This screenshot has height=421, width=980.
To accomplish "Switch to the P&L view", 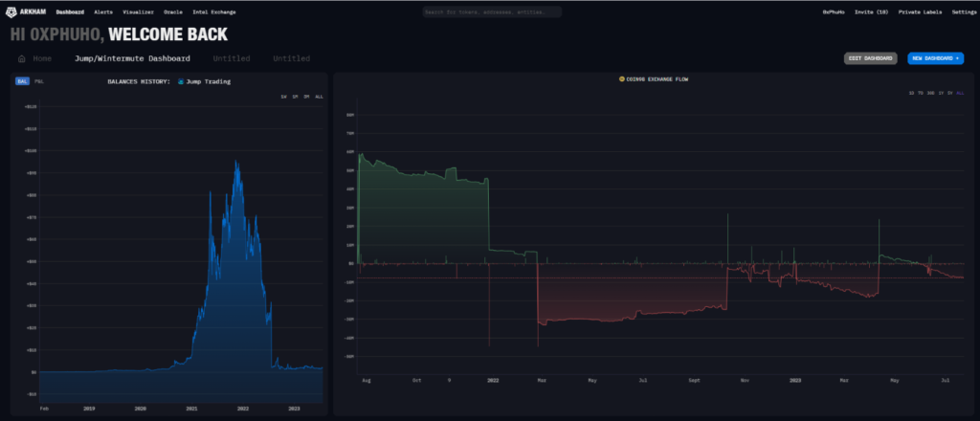I will (x=39, y=82).
